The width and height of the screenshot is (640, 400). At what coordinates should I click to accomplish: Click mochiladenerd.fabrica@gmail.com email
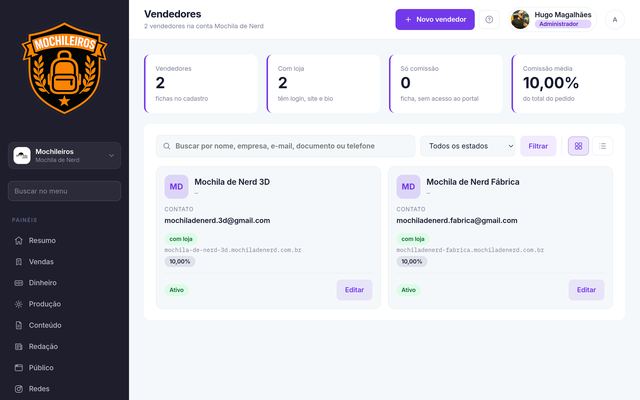point(457,220)
